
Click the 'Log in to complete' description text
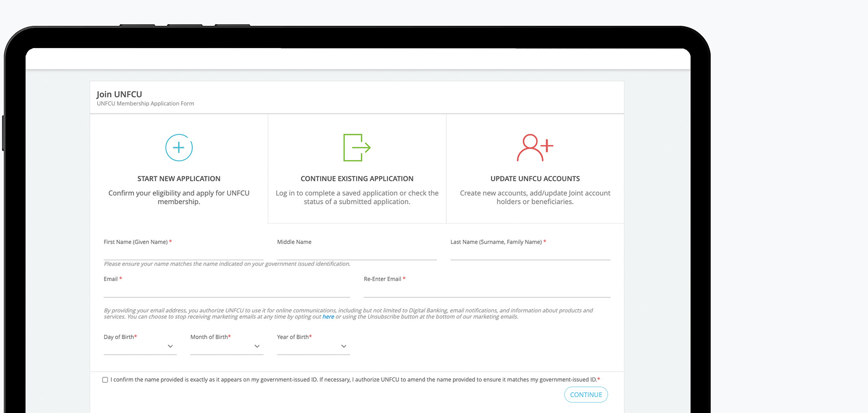tap(357, 197)
